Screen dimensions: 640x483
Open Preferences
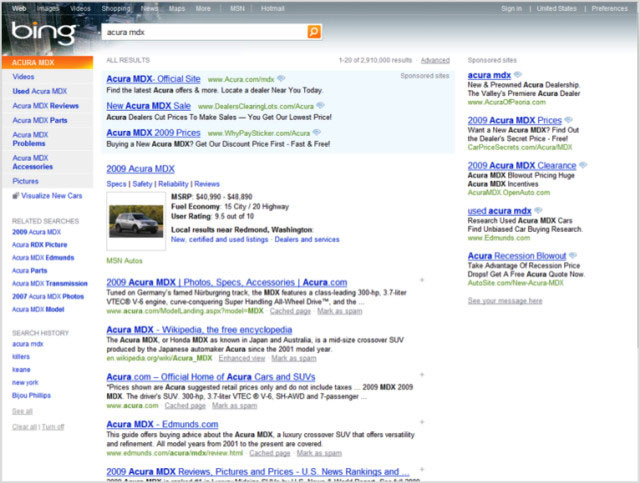tap(609, 8)
